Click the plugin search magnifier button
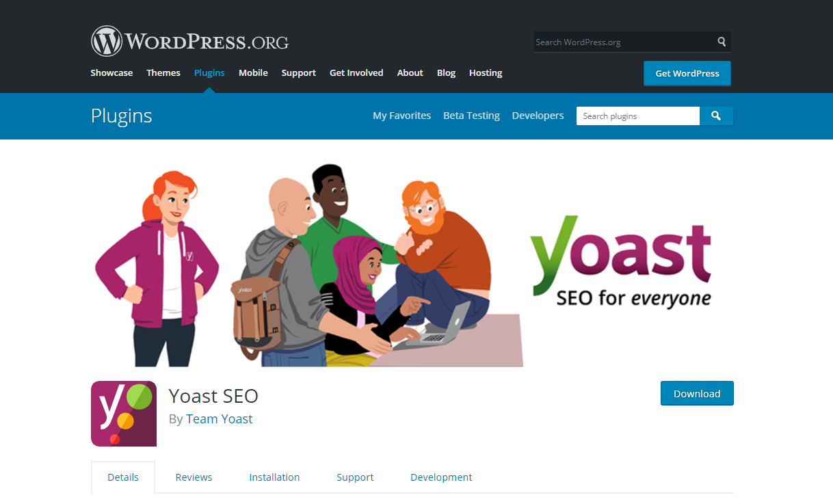The height and width of the screenshot is (504, 833). point(716,116)
